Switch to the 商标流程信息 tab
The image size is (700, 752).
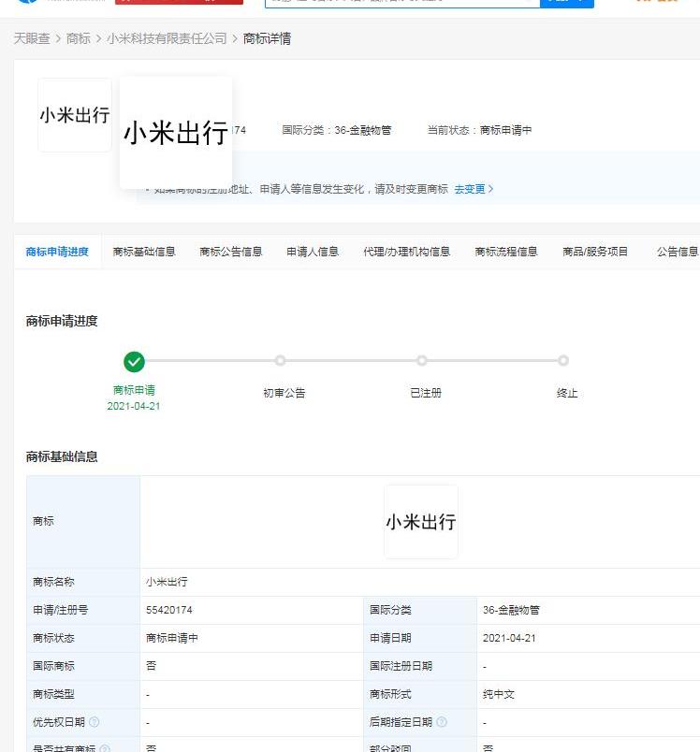click(505, 252)
